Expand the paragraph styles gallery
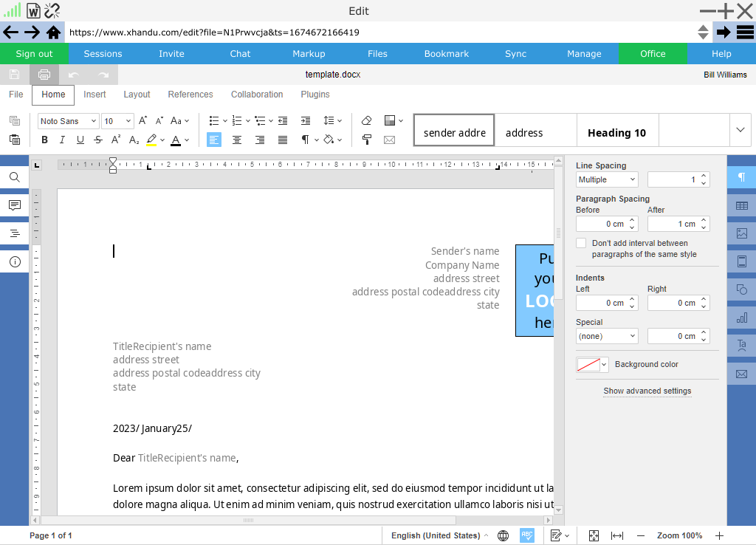756x545 pixels. [740, 130]
